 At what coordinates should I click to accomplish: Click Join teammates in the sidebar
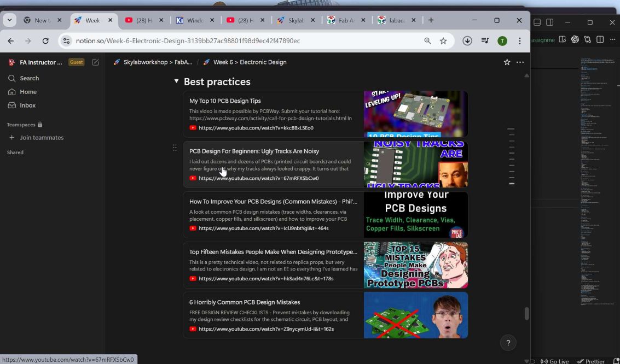[42, 137]
